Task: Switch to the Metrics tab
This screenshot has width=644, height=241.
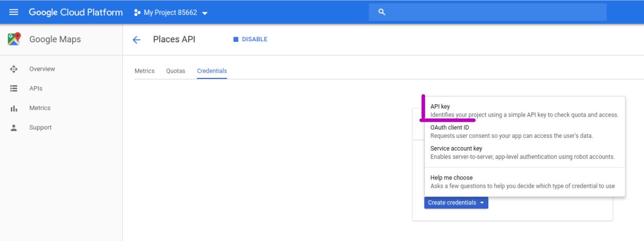Action: 144,71
